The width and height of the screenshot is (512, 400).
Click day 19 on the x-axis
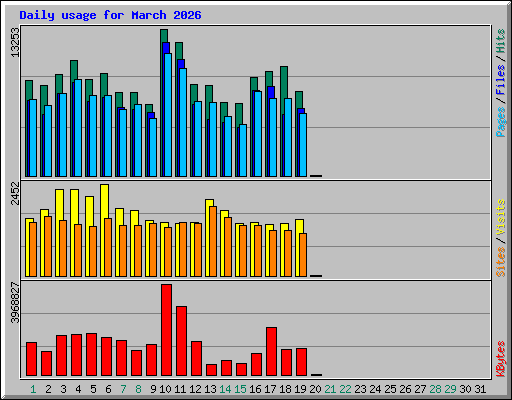click(300, 389)
